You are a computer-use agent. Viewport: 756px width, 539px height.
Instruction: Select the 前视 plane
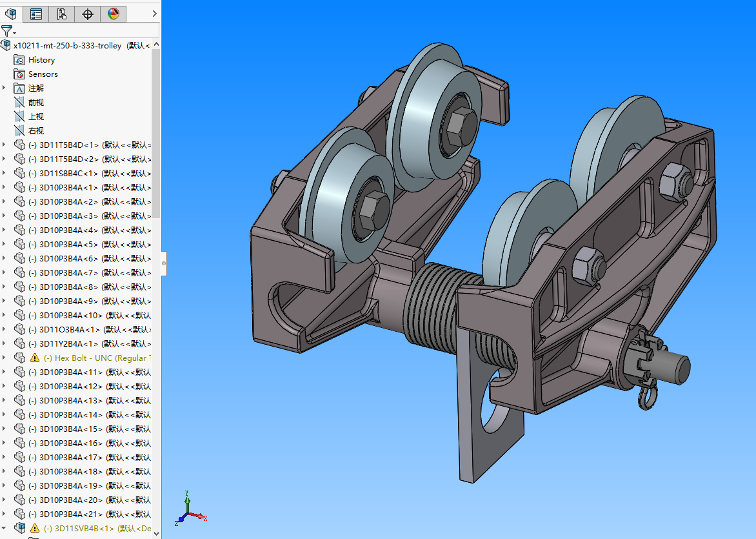point(35,102)
